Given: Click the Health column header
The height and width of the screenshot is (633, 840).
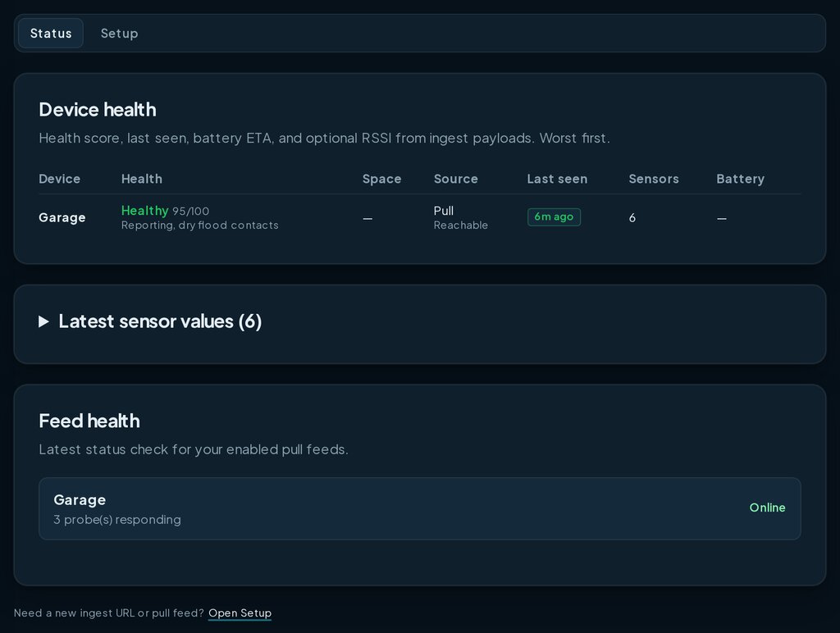Looking at the screenshot, I should 141,179.
